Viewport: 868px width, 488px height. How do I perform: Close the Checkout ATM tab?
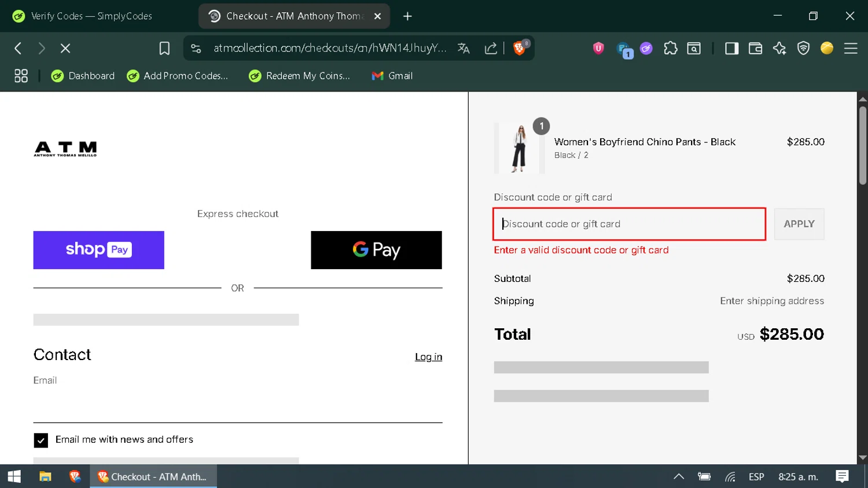tap(377, 16)
